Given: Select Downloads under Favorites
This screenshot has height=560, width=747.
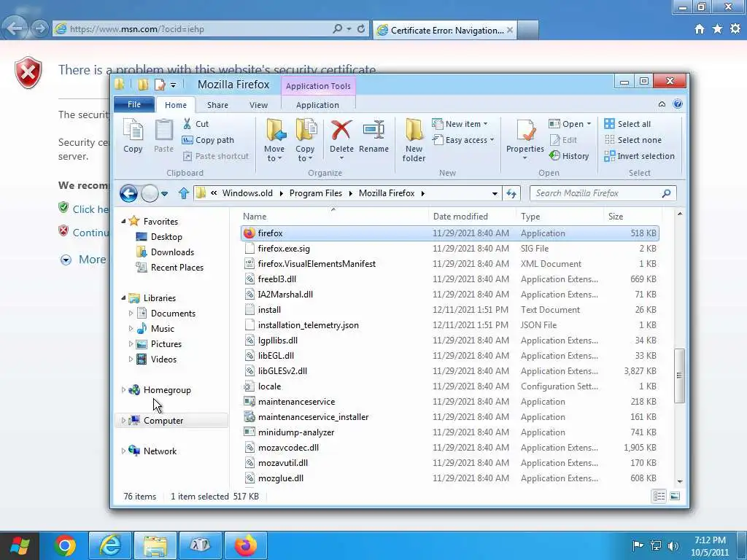Looking at the screenshot, I should pyautogui.click(x=166, y=252).
